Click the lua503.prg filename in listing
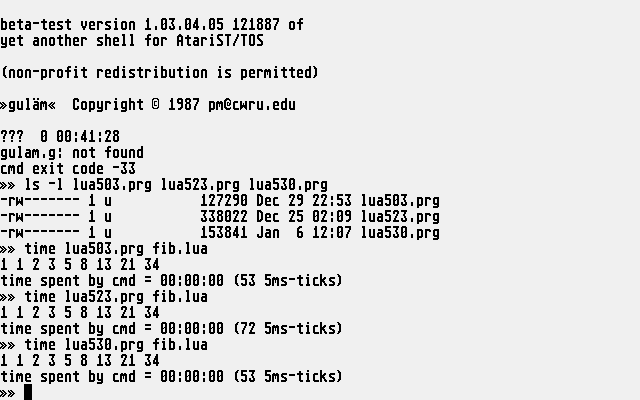640x400 pixels. [400, 201]
